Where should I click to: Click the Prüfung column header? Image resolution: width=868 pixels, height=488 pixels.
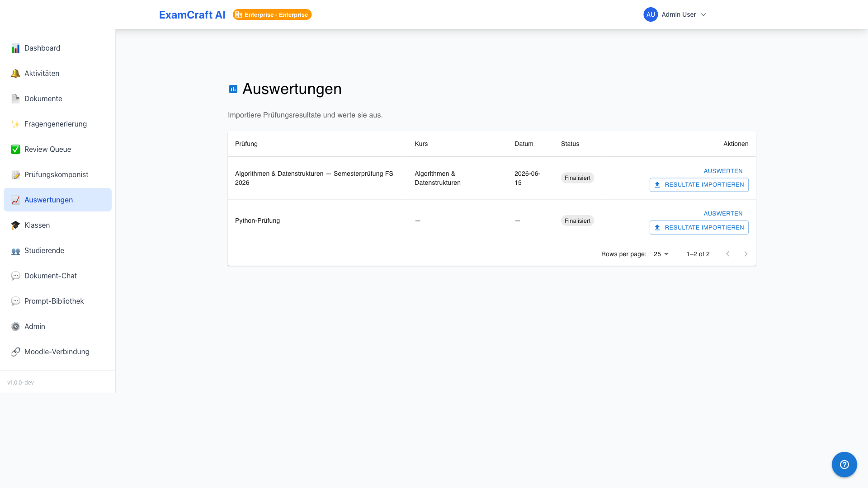click(x=246, y=144)
